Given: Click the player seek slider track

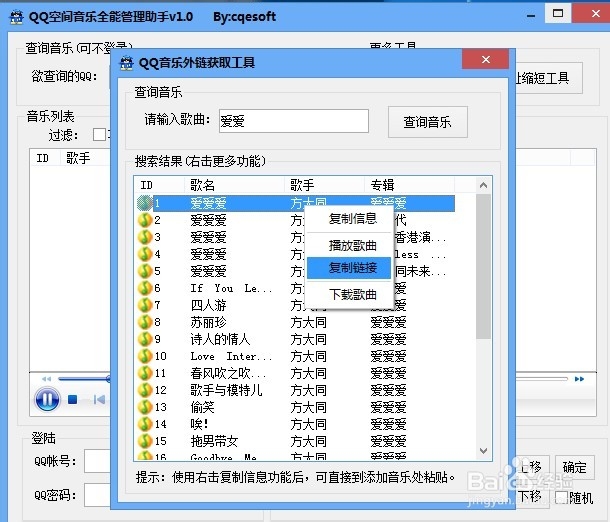Looking at the screenshot, I should 84,378.
